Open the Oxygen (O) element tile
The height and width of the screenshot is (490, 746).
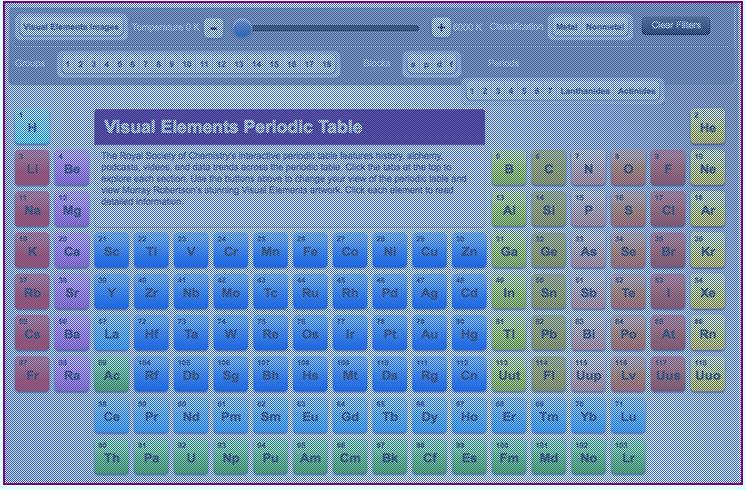(628, 168)
